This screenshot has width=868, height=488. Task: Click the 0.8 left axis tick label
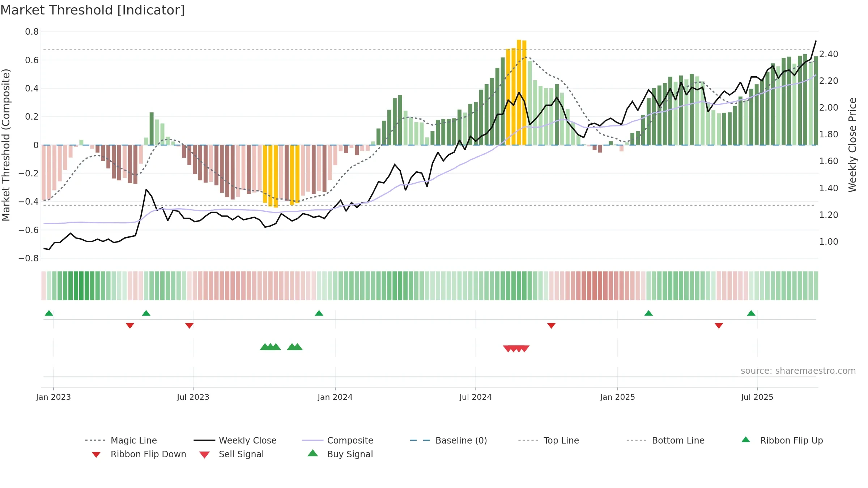point(32,32)
